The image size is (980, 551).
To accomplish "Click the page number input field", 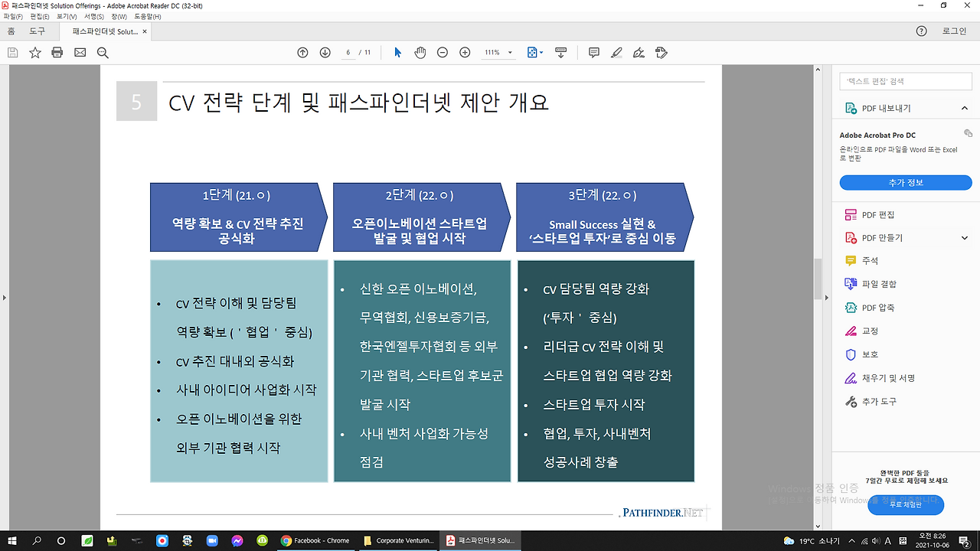I will coord(348,53).
